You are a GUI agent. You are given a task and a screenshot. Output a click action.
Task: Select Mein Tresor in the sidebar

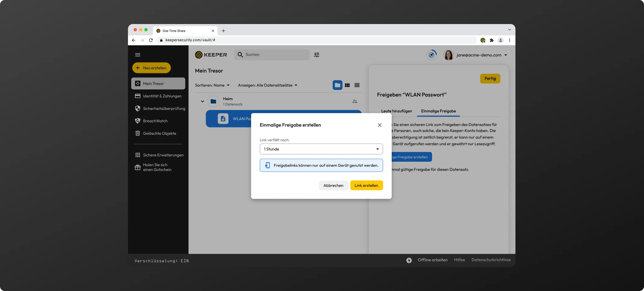click(x=158, y=84)
